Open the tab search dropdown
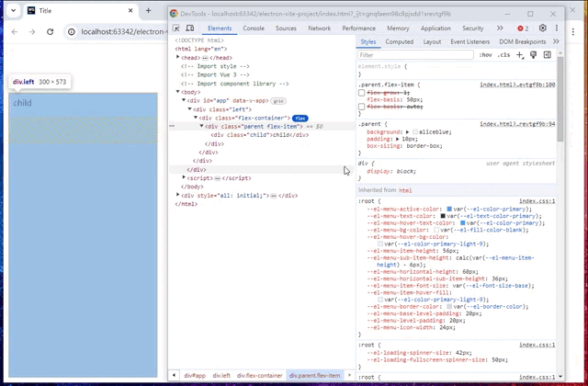 pyautogui.click(x=13, y=10)
